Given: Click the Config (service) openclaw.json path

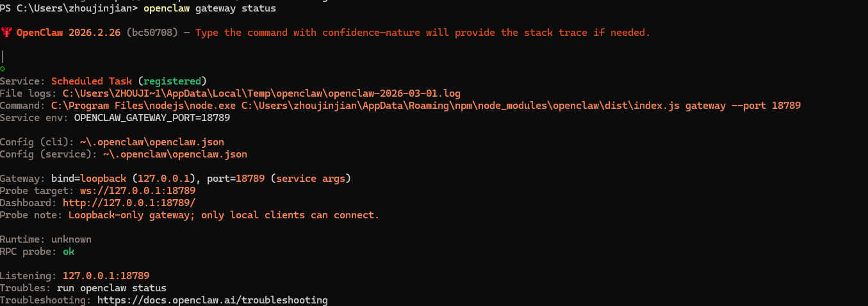Looking at the screenshot, I should pos(175,154).
